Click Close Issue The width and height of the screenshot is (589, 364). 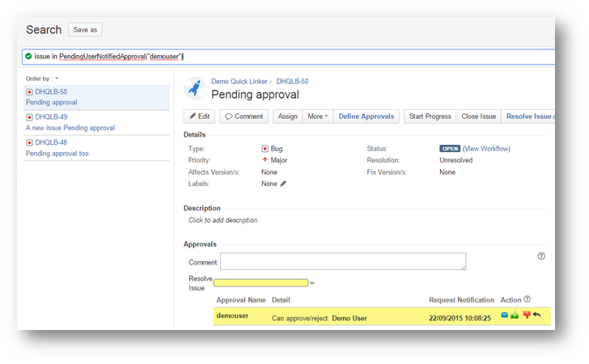479,116
